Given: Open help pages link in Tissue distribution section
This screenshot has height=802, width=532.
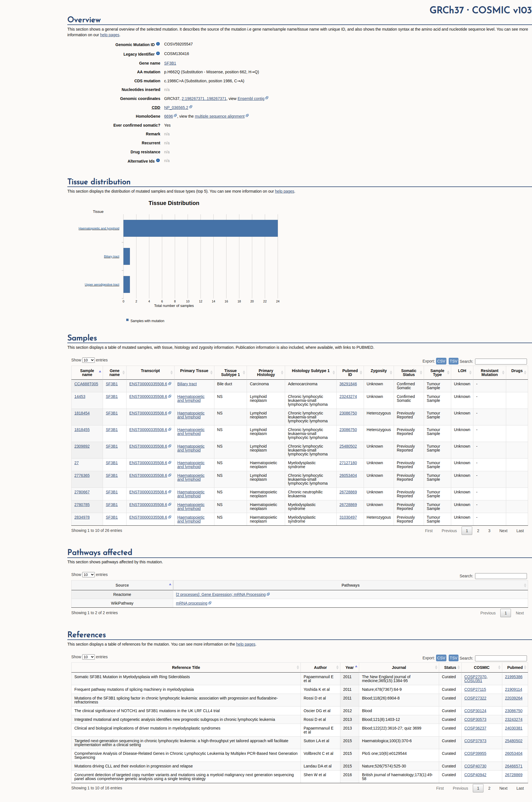Looking at the screenshot, I should [x=284, y=191].
